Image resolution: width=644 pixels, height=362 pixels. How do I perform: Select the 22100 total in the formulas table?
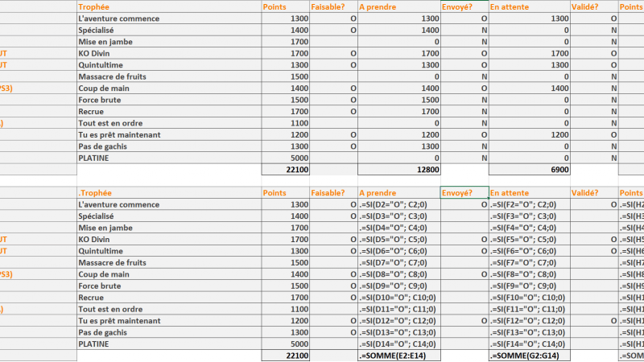[286, 356]
